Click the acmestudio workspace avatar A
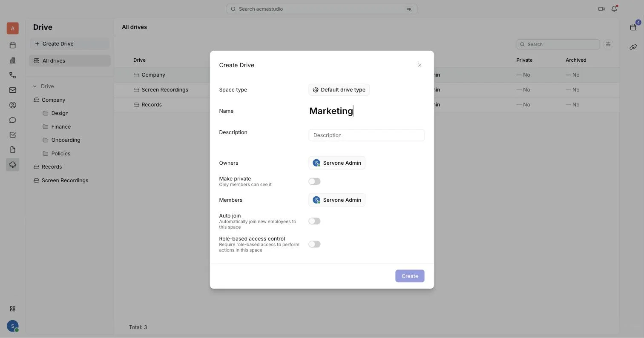The image size is (644, 338). tap(12, 28)
